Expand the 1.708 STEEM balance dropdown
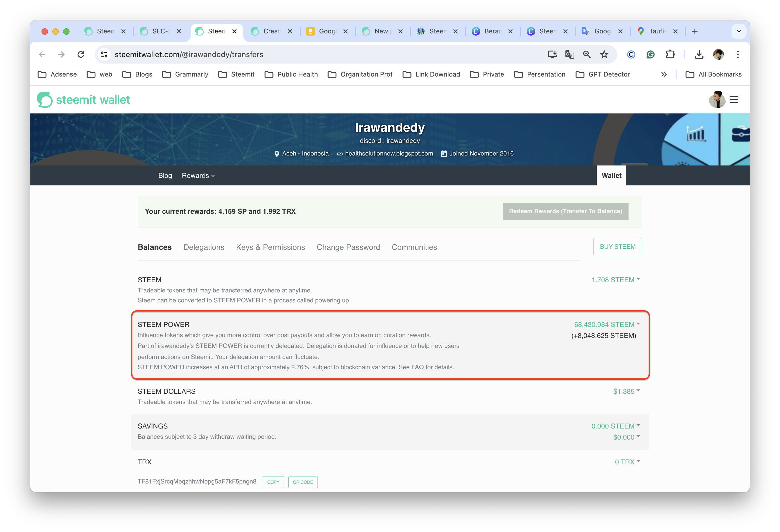 616,279
